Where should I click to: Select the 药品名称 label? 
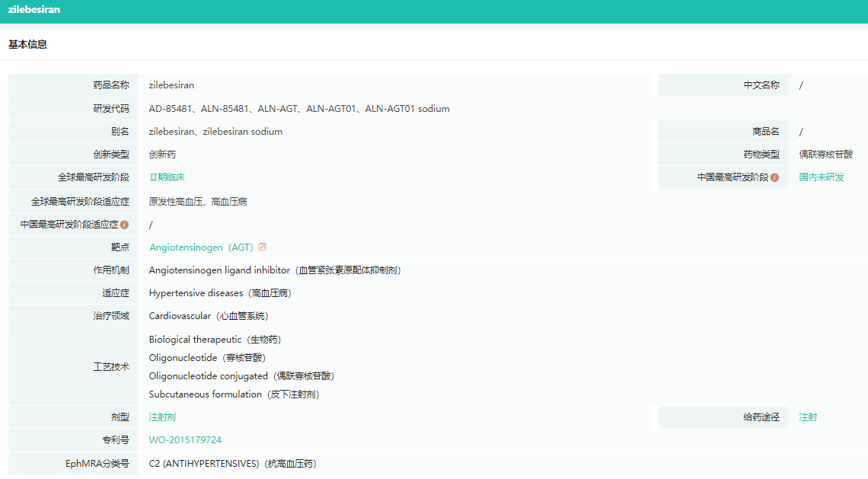coord(110,85)
